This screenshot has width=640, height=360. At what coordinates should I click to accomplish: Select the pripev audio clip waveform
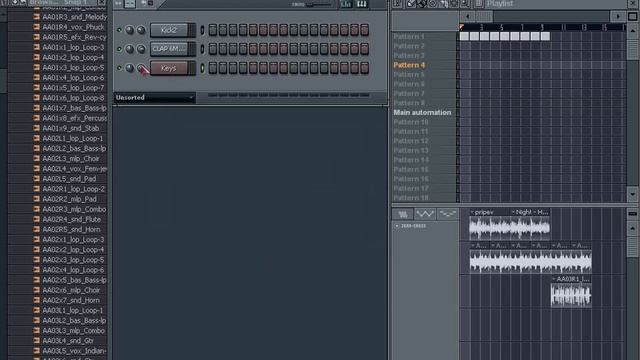point(489,228)
